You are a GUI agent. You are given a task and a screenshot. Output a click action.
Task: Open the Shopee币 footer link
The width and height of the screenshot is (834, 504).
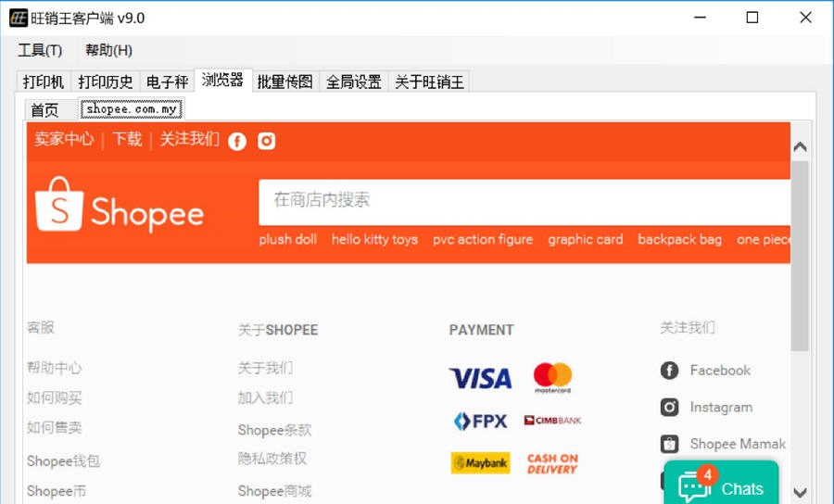click(57, 491)
